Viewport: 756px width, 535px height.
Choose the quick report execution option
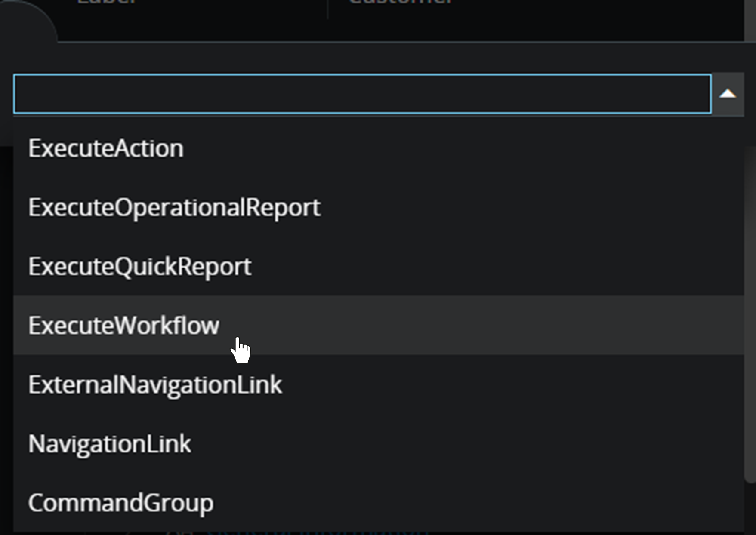(140, 266)
